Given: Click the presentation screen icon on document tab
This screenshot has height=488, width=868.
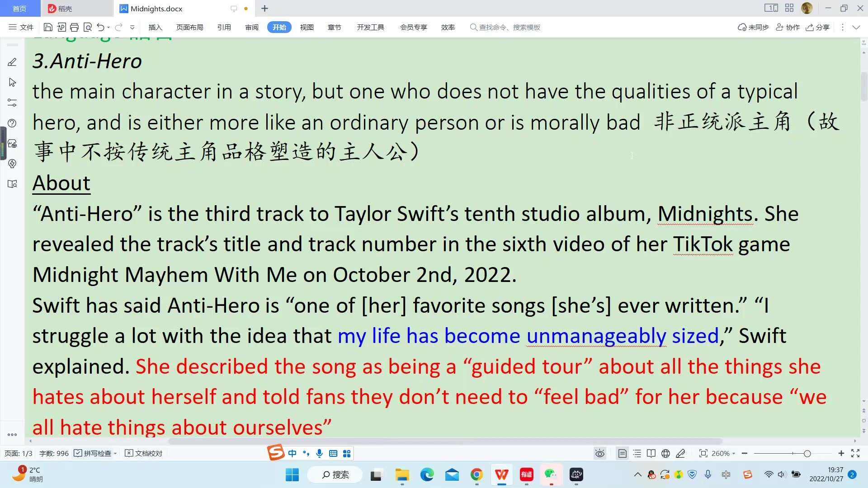Looking at the screenshot, I should (234, 9).
